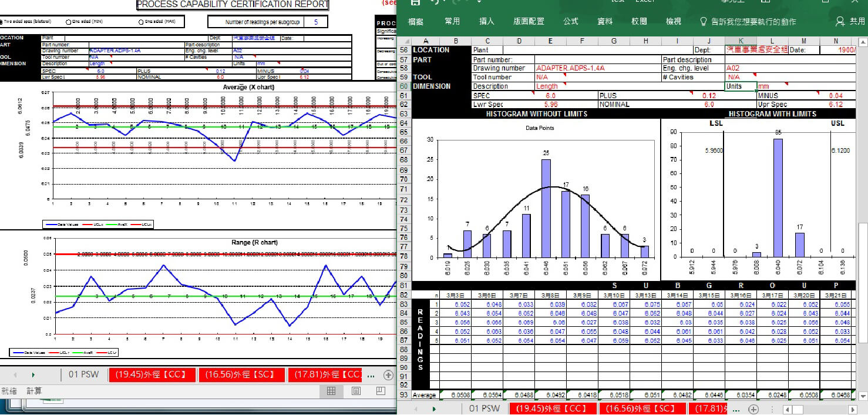Select row 60 header
This screenshot has height=415, width=868.
[x=404, y=86]
